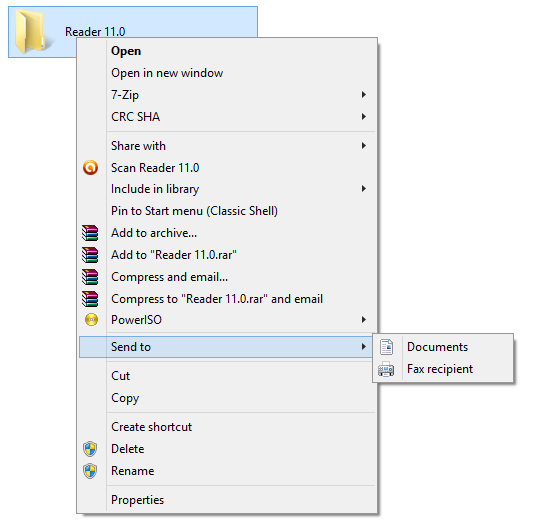Open the PowerISO menu entry
533x521 pixels.
(227, 320)
